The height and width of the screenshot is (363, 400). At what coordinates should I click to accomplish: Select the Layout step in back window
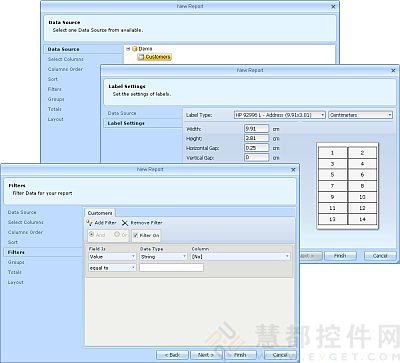point(55,119)
